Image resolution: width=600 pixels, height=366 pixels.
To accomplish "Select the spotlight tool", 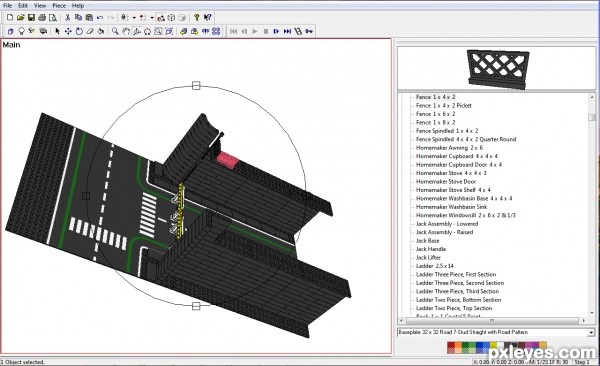I will click(32, 31).
